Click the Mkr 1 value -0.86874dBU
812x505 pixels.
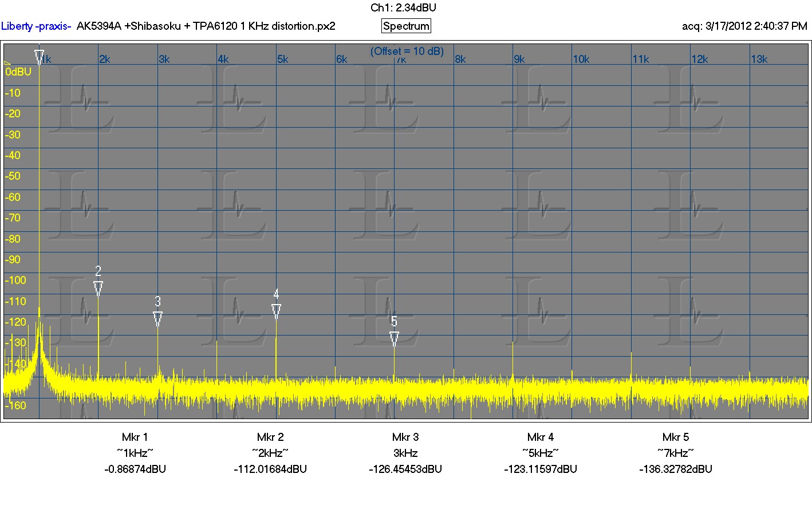pyautogui.click(x=135, y=469)
